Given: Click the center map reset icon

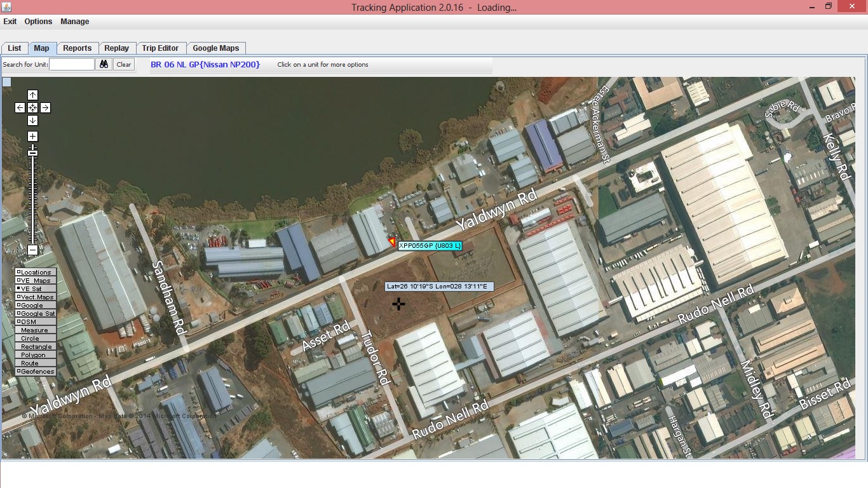Looking at the screenshot, I should (32, 108).
